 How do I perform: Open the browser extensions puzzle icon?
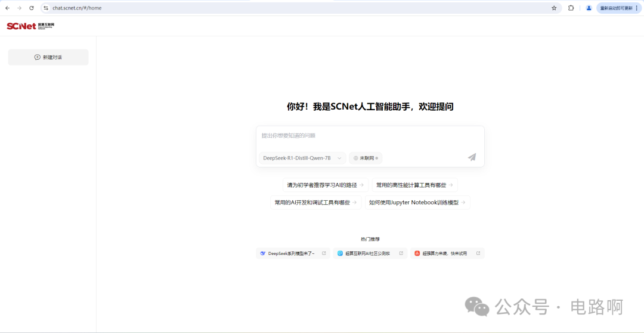point(571,8)
